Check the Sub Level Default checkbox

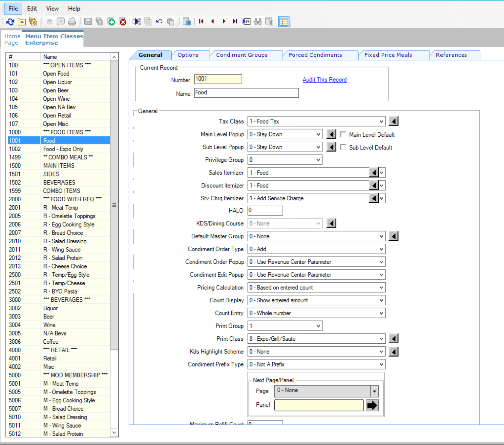[343, 147]
